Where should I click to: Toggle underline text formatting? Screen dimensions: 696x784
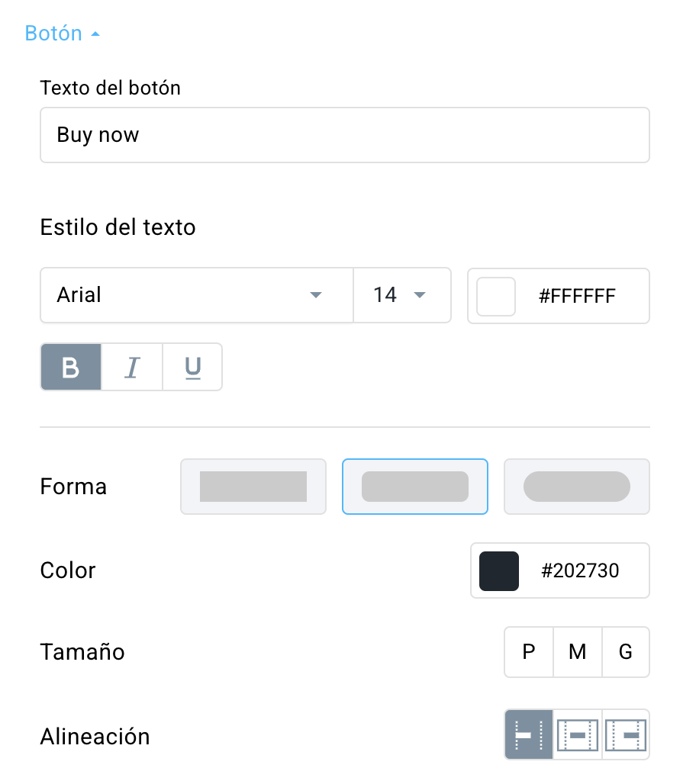click(x=192, y=367)
